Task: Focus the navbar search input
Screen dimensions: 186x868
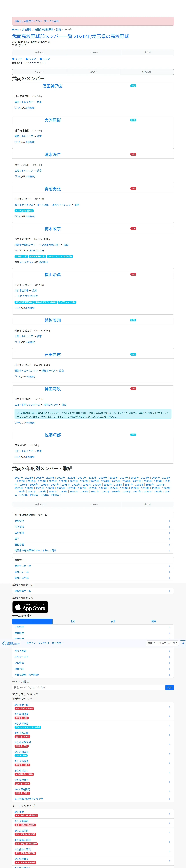Action: pyautogui.click(x=162, y=643)
